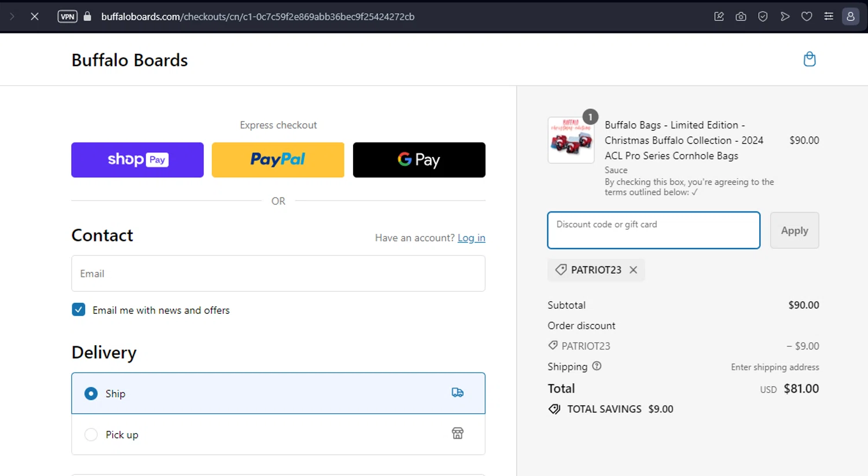The height and width of the screenshot is (476, 868).
Task: Pay with PayPal express checkout
Action: 278,160
